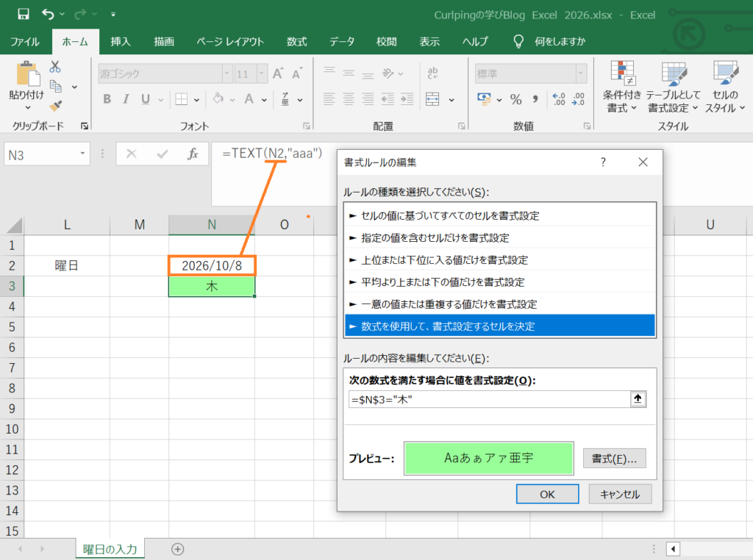Click OK in the rule edit dialog
This screenshot has width=753, height=560.
(547, 494)
